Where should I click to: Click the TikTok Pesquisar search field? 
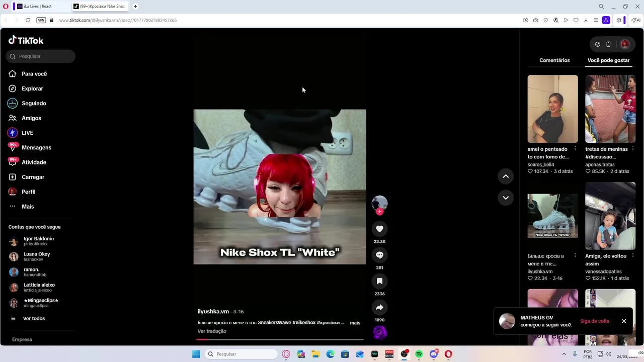[41, 56]
